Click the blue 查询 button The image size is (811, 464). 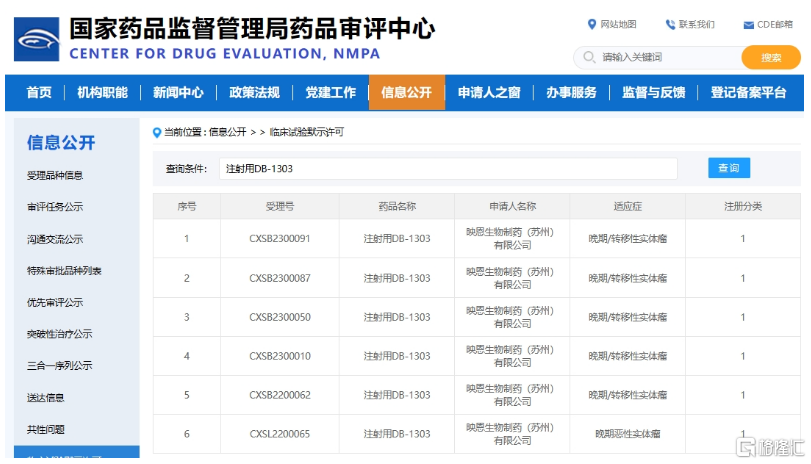tap(729, 168)
